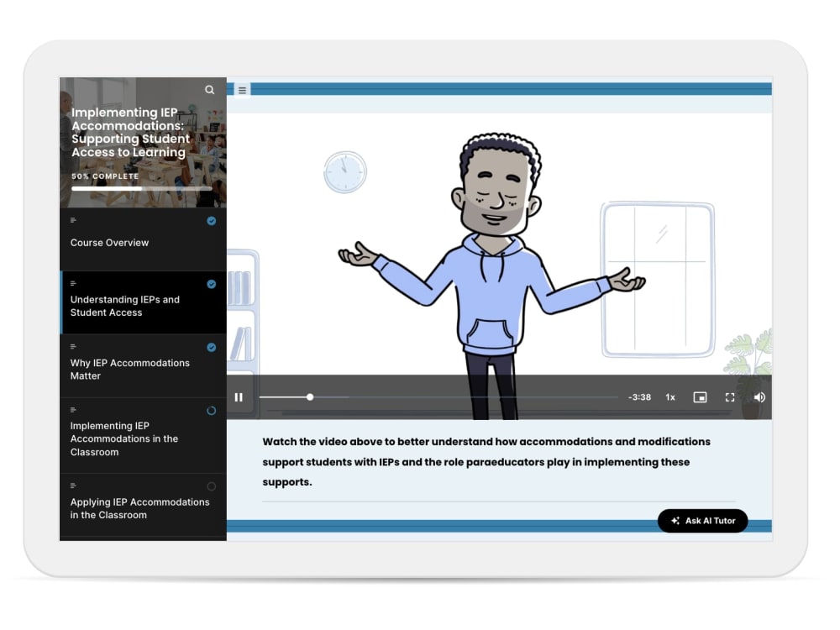
Task: Click the animated character in the video
Action: [491, 276]
